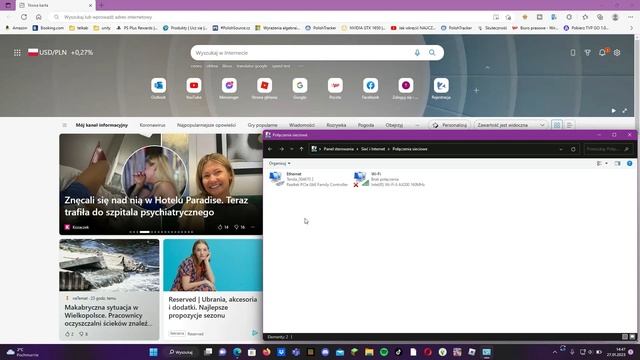Open page settings gear icon
This screenshot has height=360, width=640.
point(617,53)
